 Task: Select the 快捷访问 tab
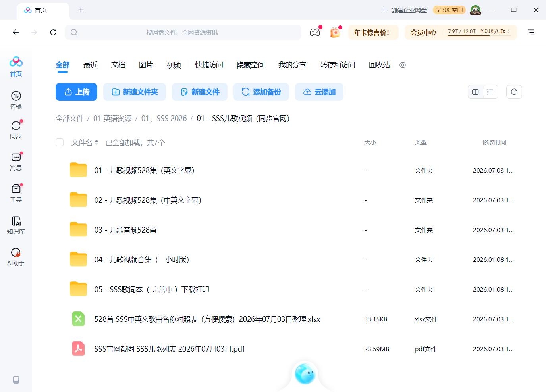click(209, 65)
